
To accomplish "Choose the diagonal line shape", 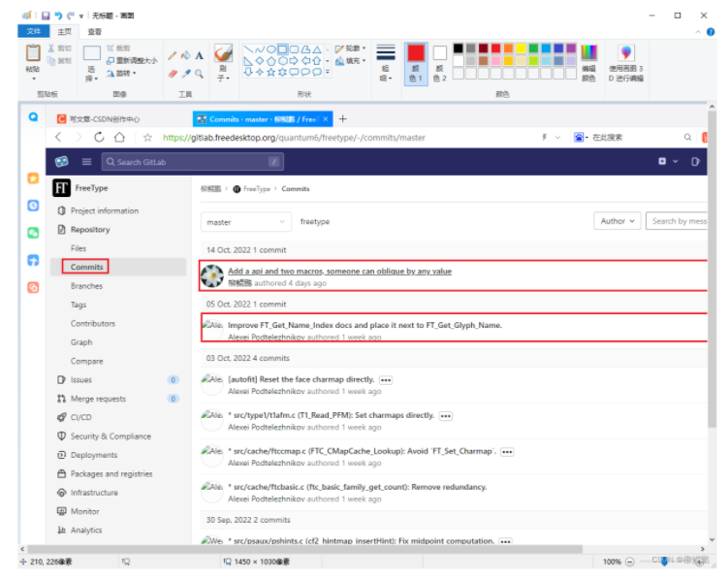I will (x=248, y=49).
